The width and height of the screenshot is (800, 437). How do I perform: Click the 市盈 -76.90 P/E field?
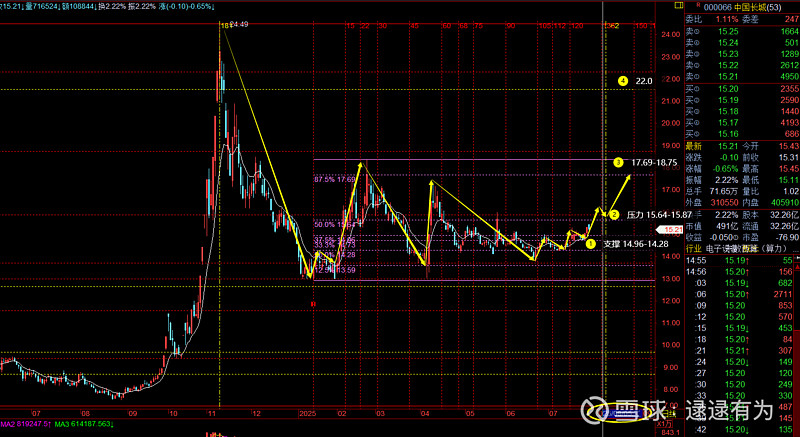coord(770,238)
